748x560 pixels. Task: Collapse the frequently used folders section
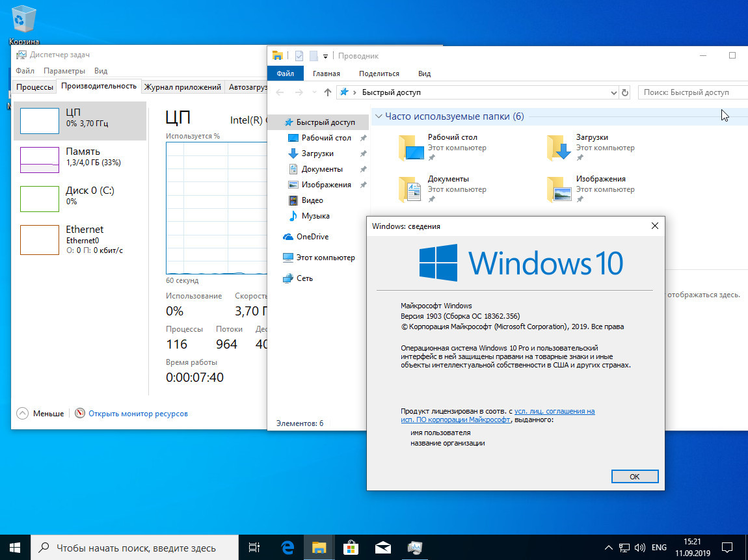click(378, 116)
